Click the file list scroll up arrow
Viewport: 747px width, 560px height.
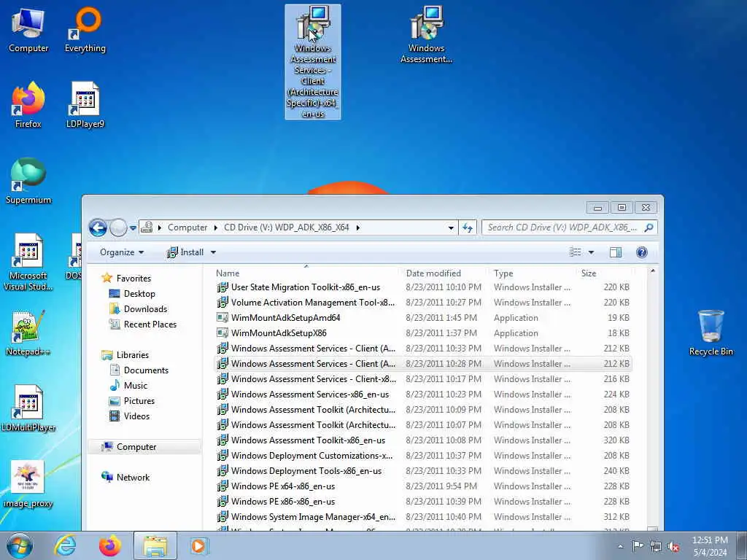653,271
